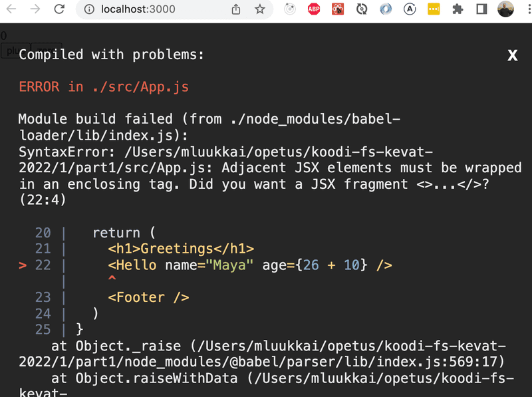Bookmark the page with the star icon
This screenshot has width=532, height=397.
[x=260, y=9]
